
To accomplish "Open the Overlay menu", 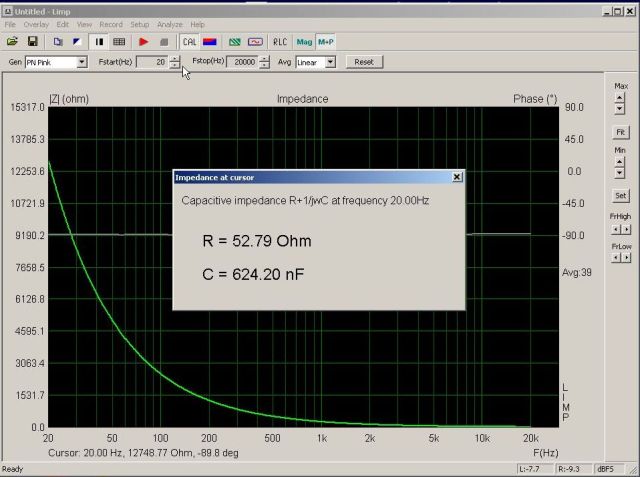I will [x=36, y=24].
